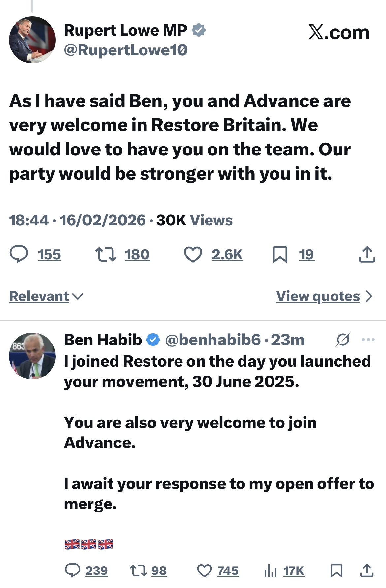Viewport: 386px width, 588px height.
Task: Open Ben Habib's profile avatar
Action: point(32,356)
